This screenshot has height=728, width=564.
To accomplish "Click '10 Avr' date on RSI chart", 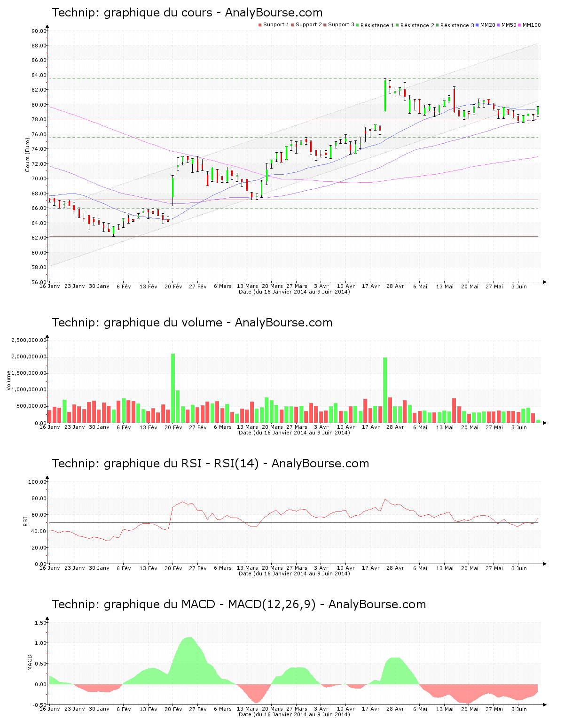I will 346,568.
